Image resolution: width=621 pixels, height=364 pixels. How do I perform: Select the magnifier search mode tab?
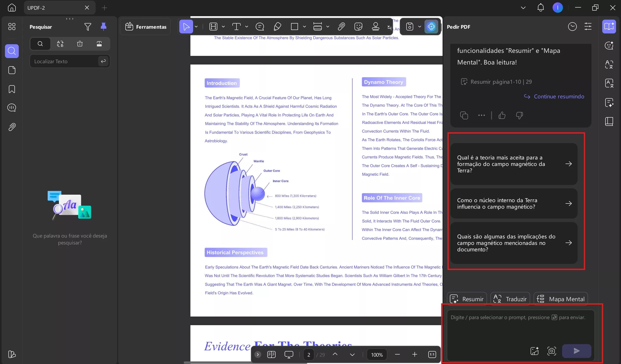click(x=40, y=44)
